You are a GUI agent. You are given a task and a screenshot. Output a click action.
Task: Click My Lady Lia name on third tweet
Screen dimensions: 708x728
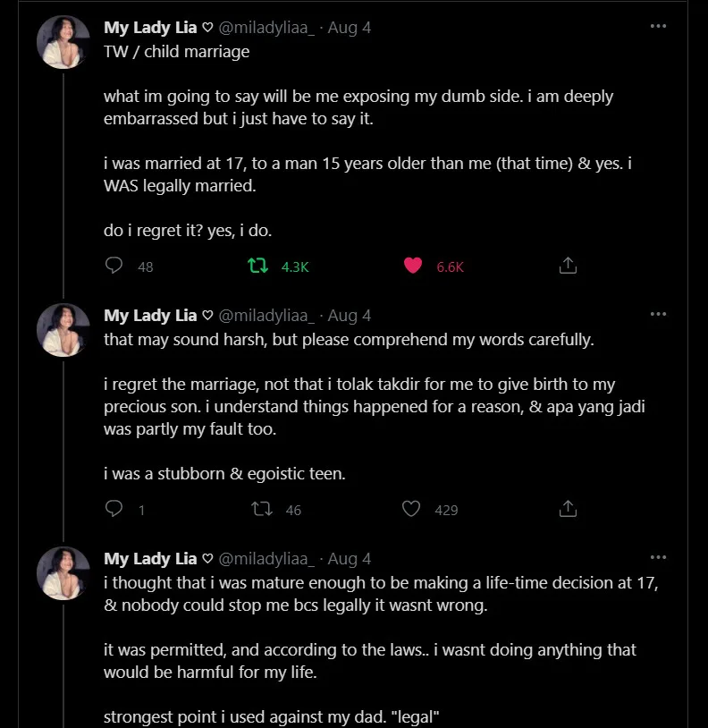coord(150,559)
